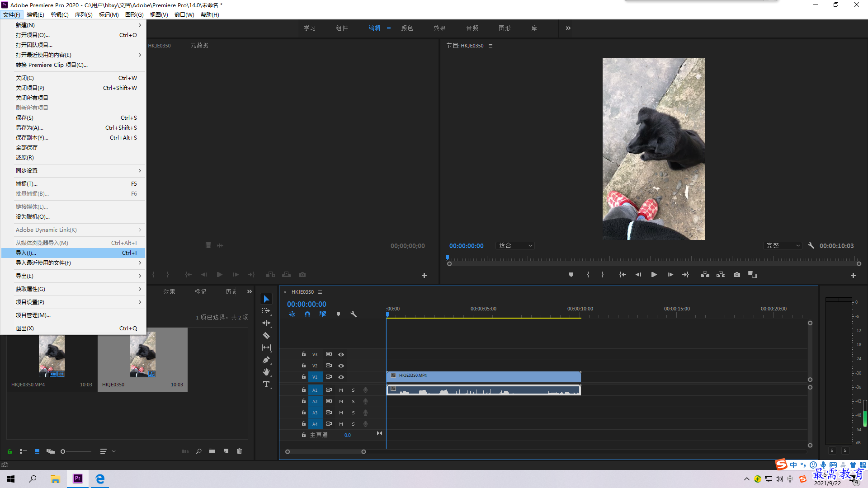868x488 pixels.
Task: Click 关闭项目(P) menu entry
Action: coord(73,88)
